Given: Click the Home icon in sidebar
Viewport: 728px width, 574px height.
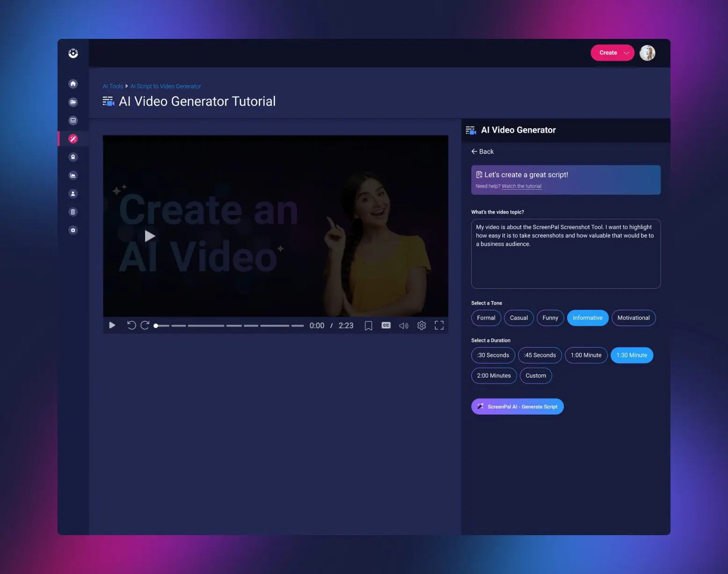Looking at the screenshot, I should point(73,84).
